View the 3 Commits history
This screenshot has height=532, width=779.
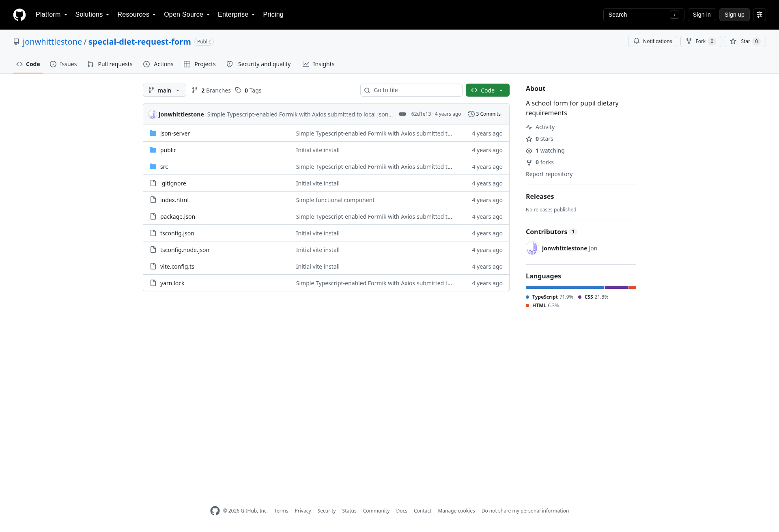point(484,114)
